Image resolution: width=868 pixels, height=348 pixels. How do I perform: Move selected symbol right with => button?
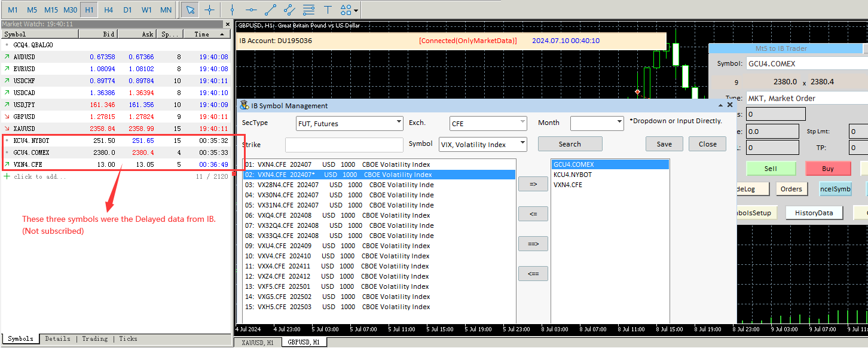tap(533, 184)
